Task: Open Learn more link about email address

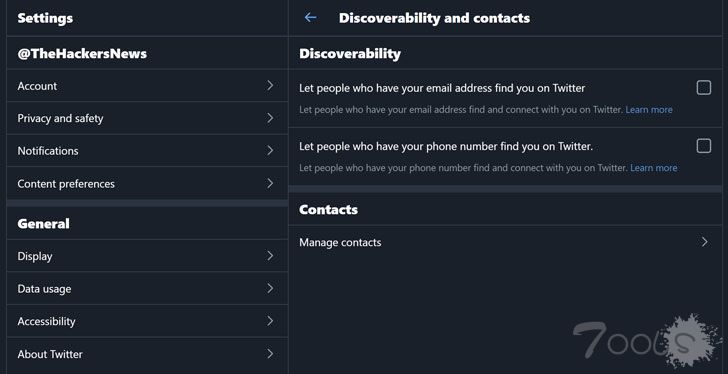Action: click(x=649, y=110)
